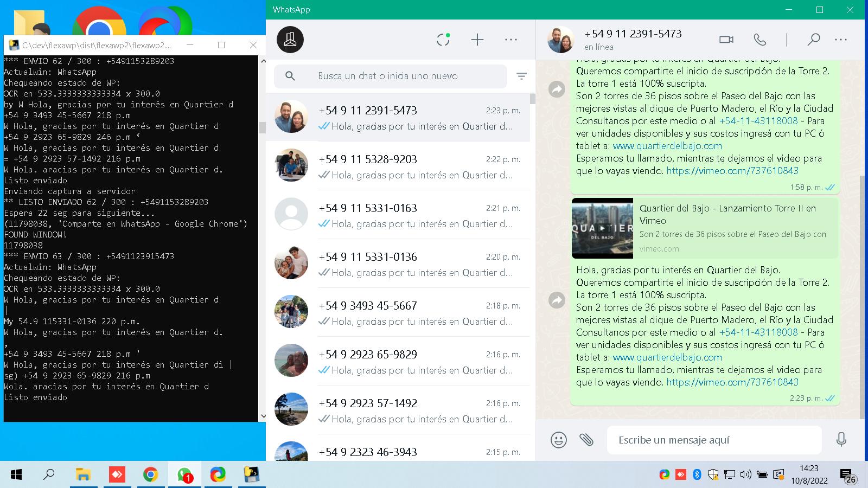Open Google Chrome from taskbar
Viewport: 868px width, 488px height.
pos(150,475)
